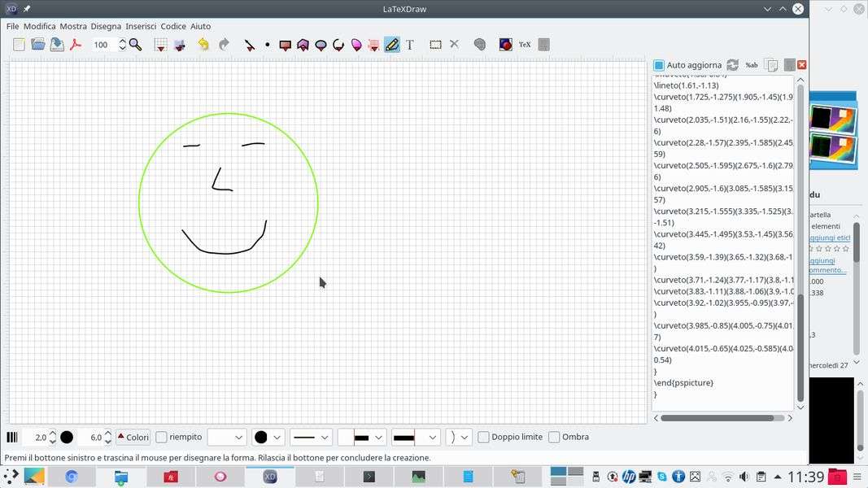
Task: Open the Disegna menu
Action: tap(106, 26)
